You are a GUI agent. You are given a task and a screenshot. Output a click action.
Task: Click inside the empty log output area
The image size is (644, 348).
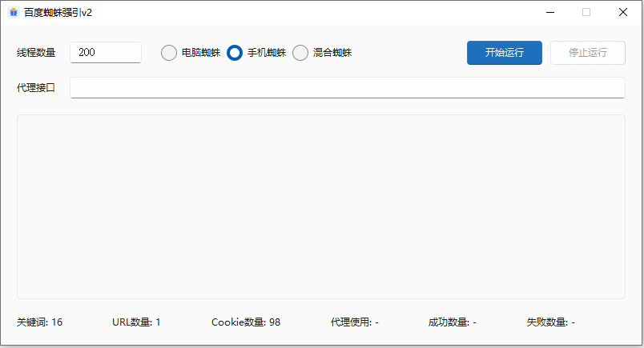321,207
